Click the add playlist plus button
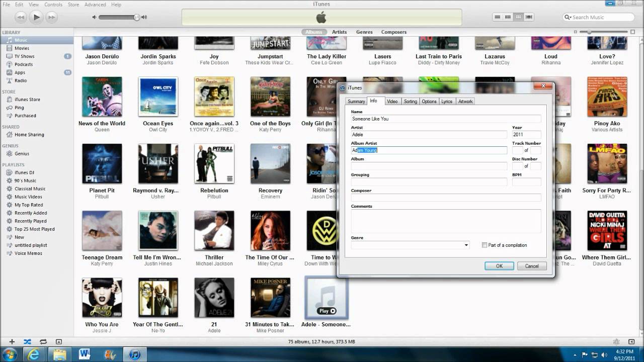This screenshot has width=644, height=362. 12,341
